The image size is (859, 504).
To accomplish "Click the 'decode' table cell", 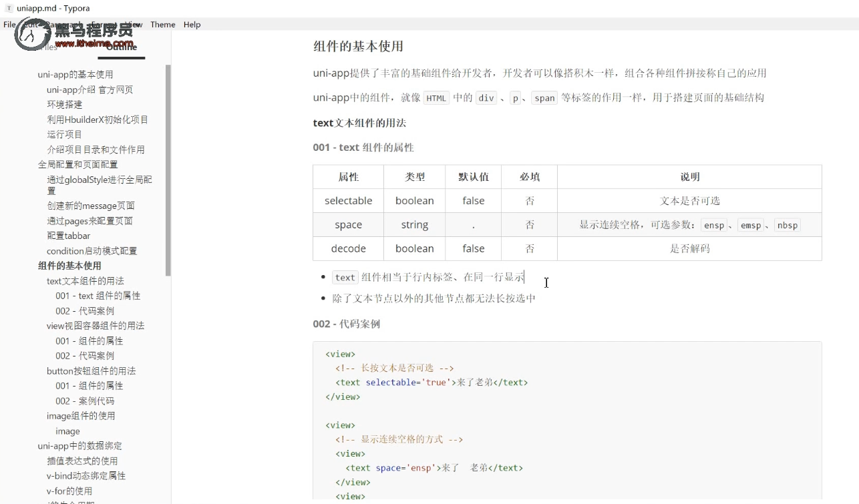I will 348,248.
